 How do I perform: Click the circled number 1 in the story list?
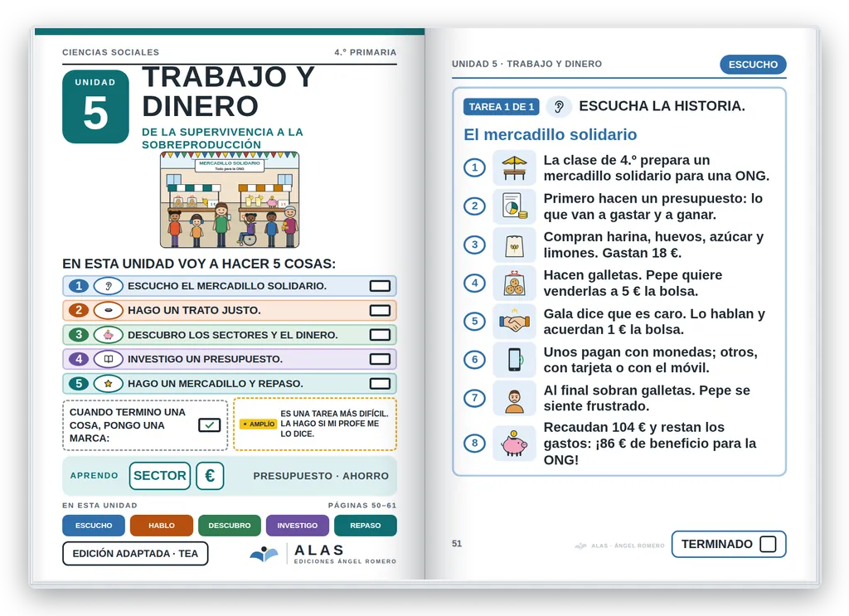coord(475,167)
